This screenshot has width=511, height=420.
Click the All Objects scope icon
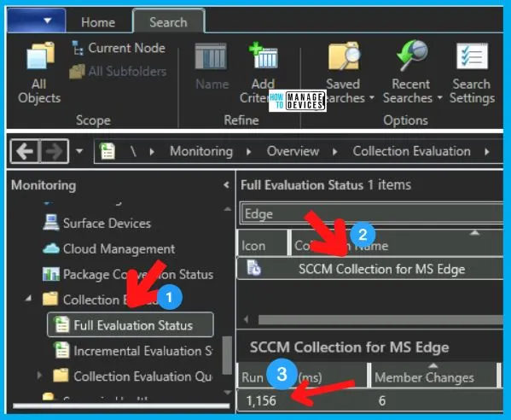pyautogui.click(x=39, y=56)
